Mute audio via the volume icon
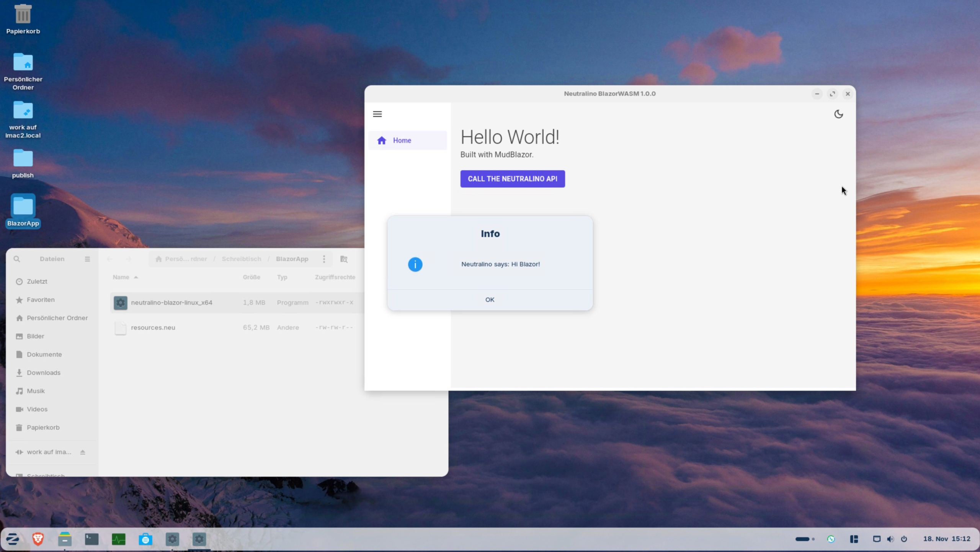Viewport: 980px width, 552px height. [x=890, y=539]
